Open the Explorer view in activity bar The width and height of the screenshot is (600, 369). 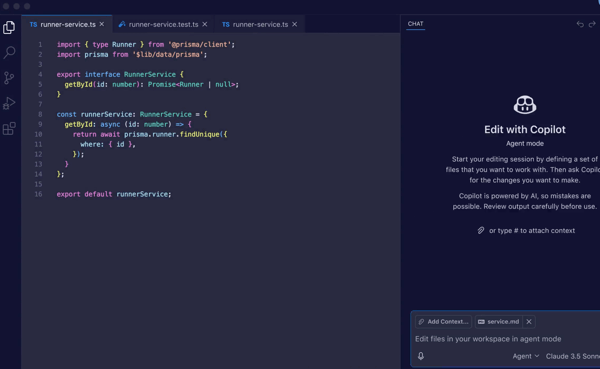(9, 28)
